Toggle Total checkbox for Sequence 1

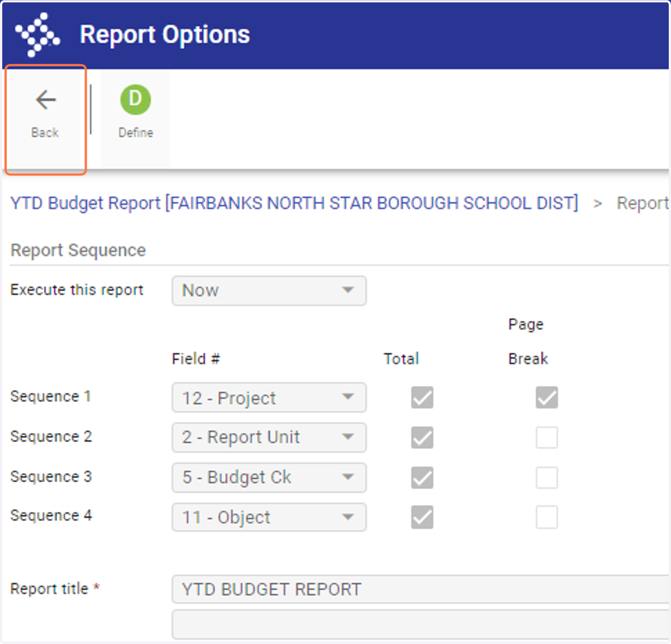(x=422, y=397)
